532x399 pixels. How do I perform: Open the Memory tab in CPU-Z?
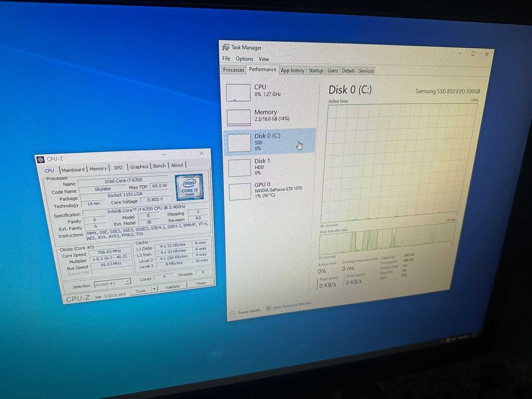click(x=98, y=168)
